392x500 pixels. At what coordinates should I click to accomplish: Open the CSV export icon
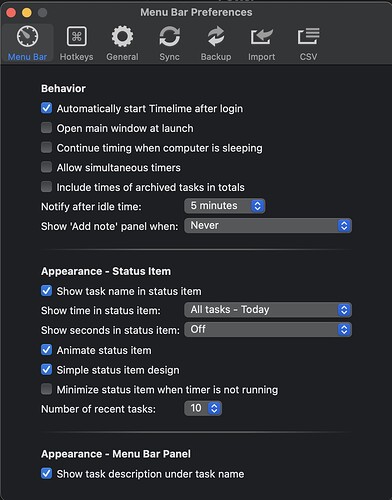[x=308, y=36]
